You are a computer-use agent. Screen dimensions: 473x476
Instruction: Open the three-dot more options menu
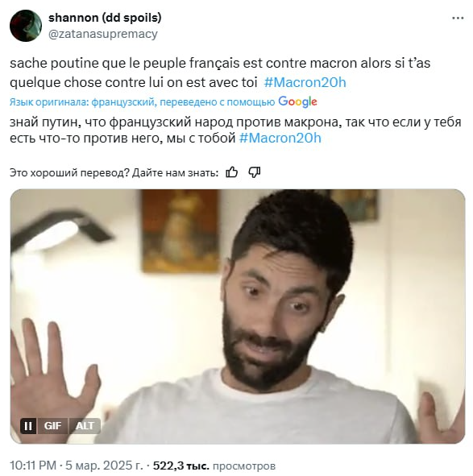click(458, 19)
